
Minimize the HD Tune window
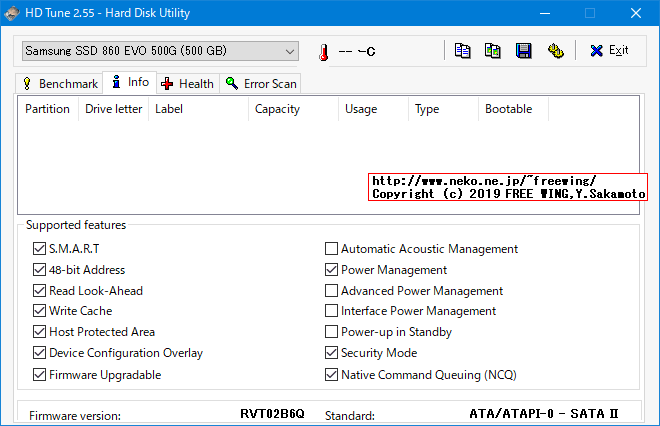click(x=543, y=14)
